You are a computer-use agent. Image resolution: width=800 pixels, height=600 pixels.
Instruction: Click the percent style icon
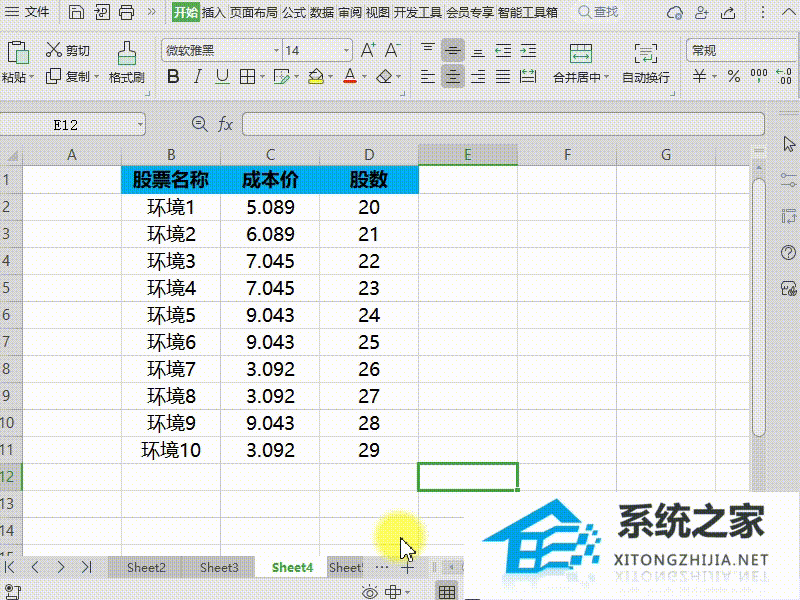(734, 77)
